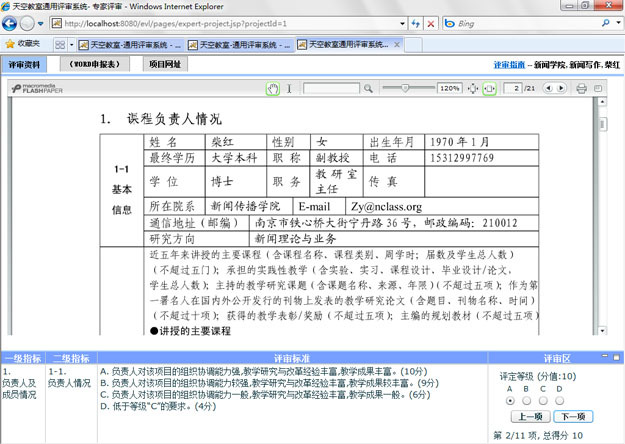Close the active browser tab

[x=397, y=45]
